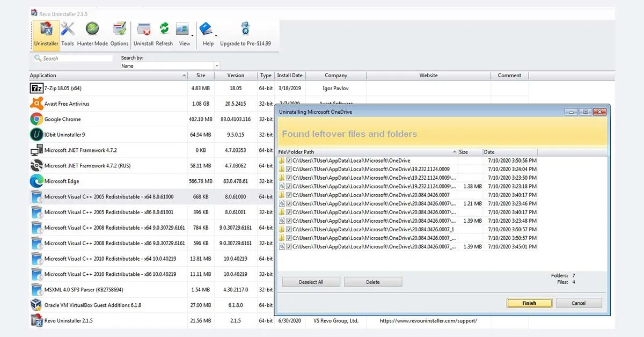
Task: Click the Application column sort arrow
Action: click(x=184, y=76)
